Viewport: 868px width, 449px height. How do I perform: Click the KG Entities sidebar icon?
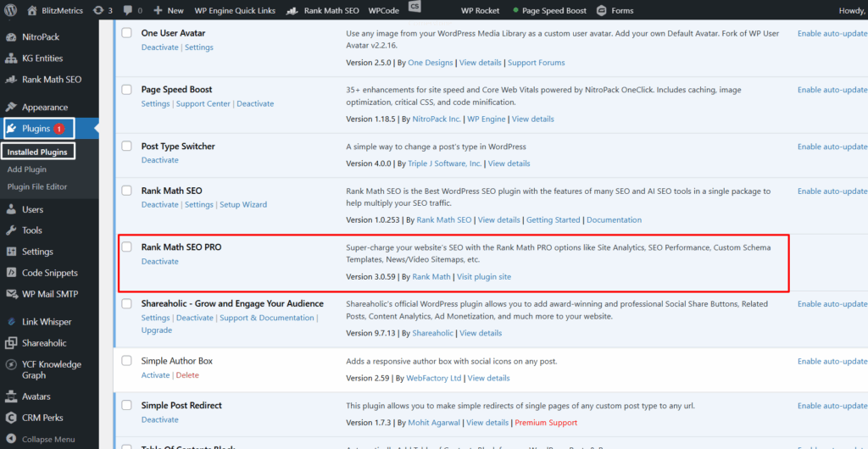pyautogui.click(x=10, y=58)
